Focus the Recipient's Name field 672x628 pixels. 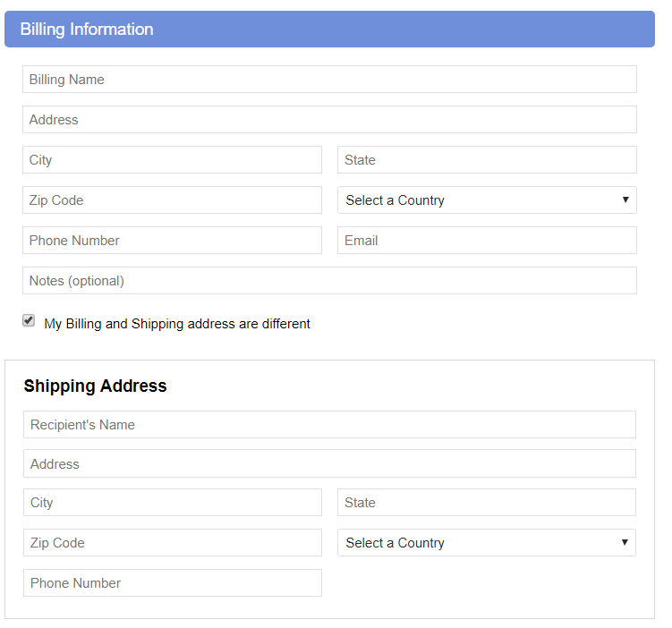(x=329, y=425)
